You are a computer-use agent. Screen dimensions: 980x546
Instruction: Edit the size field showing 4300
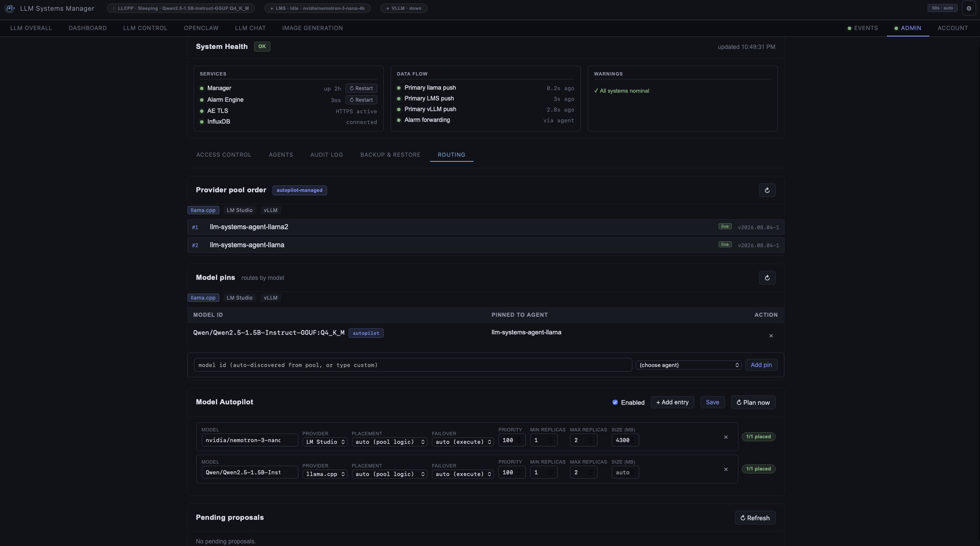pyautogui.click(x=625, y=440)
